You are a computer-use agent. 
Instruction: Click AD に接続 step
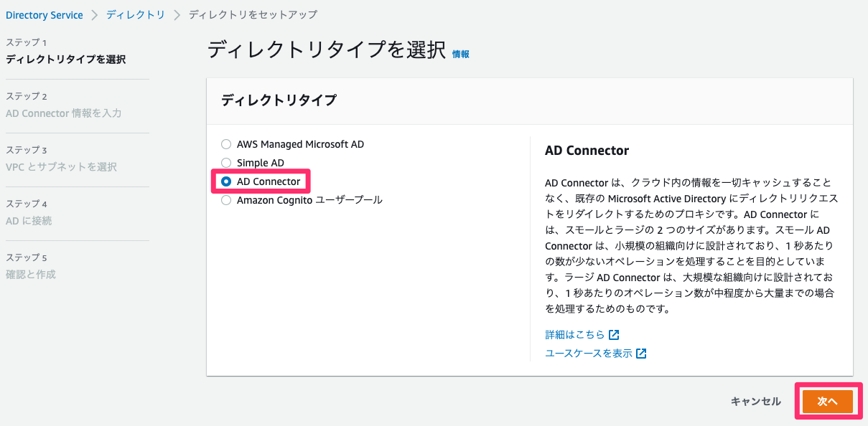click(x=29, y=221)
